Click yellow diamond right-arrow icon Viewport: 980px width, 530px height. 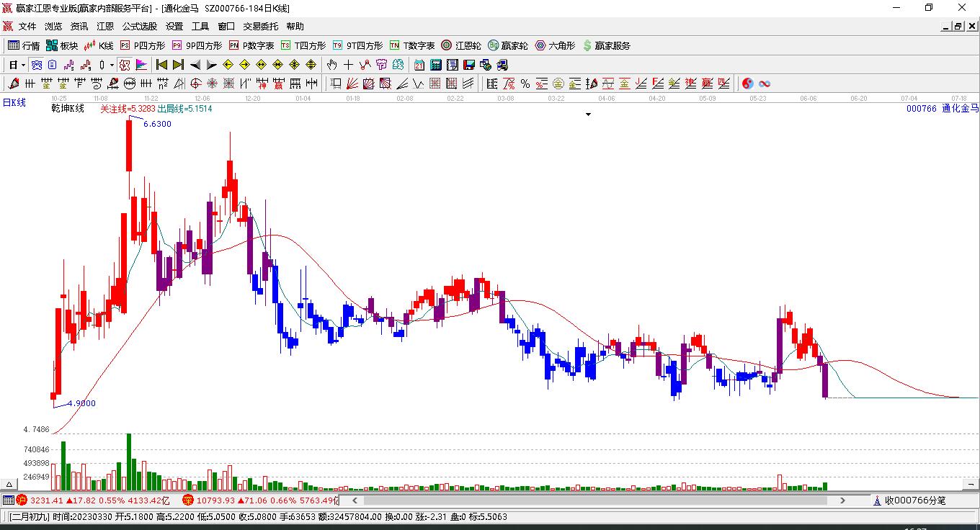coord(244,65)
